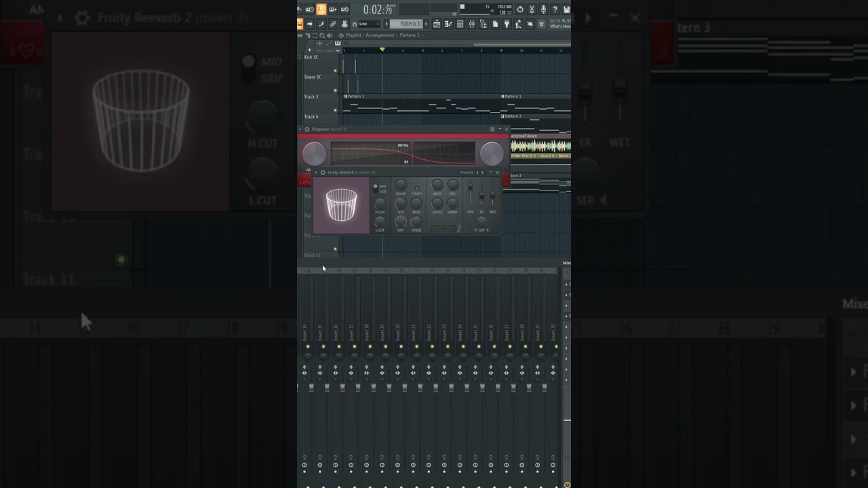
Task: Open Fruity Reeverb 2 gear settings
Action: click(323, 173)
